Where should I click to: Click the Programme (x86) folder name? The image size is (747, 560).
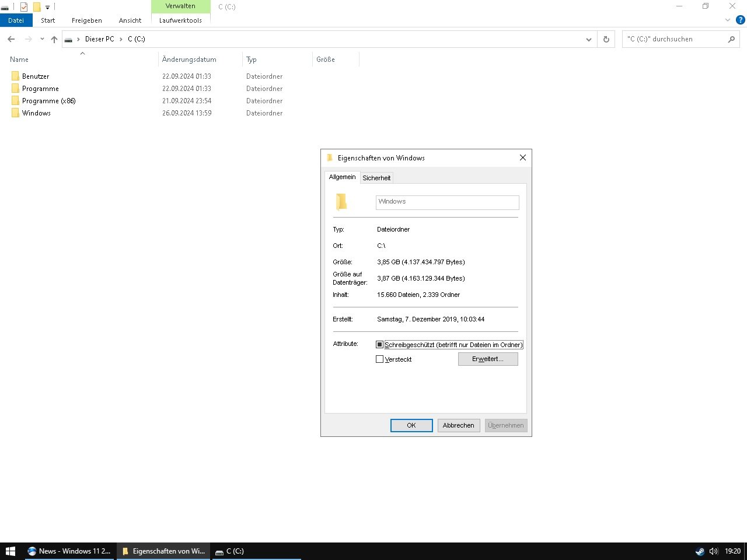point(49,101)
